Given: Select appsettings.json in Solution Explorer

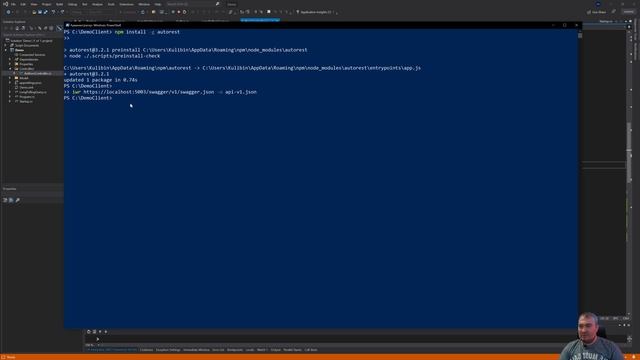Looking at the screenshot, I should tap(30, 83).
